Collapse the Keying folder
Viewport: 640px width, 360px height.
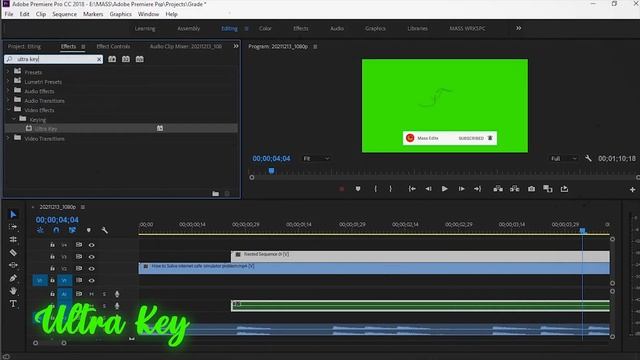tap(13, 119)
